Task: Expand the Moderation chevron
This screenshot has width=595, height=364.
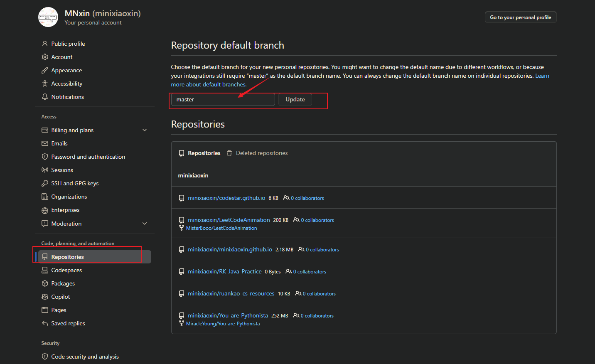Action: 145,224
